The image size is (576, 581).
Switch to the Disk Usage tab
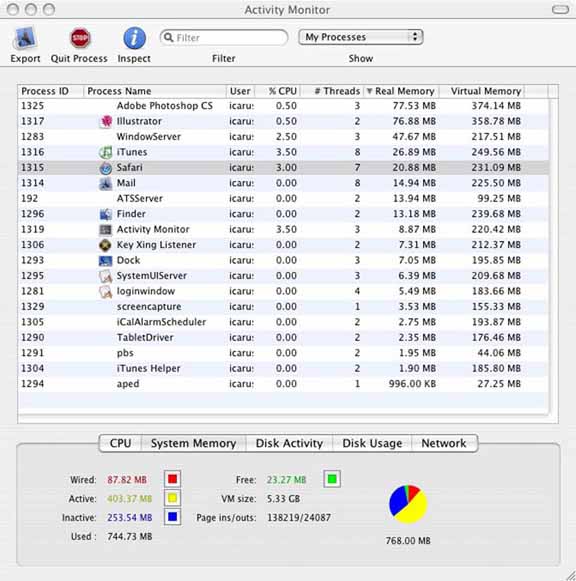[x=372, y=443]
